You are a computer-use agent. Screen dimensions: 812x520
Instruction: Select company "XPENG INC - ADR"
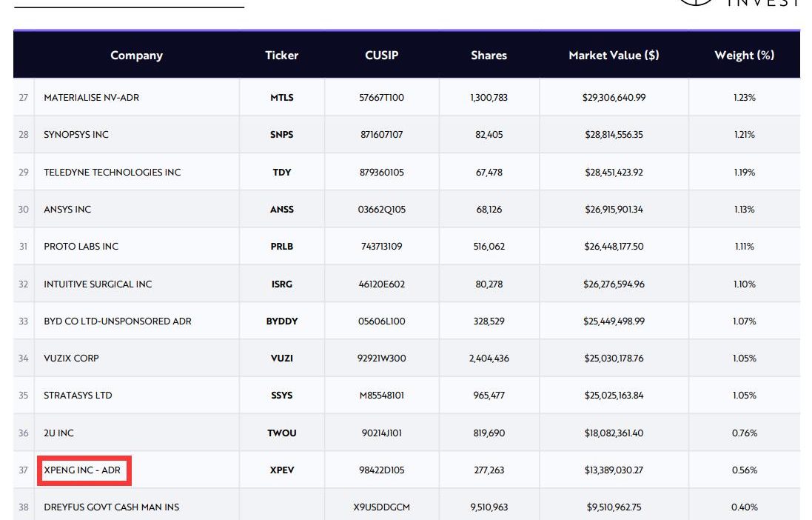pyautogui.click(x=82, y=470)
